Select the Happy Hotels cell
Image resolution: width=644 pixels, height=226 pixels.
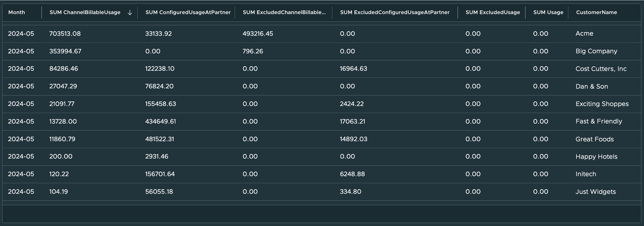596,157
